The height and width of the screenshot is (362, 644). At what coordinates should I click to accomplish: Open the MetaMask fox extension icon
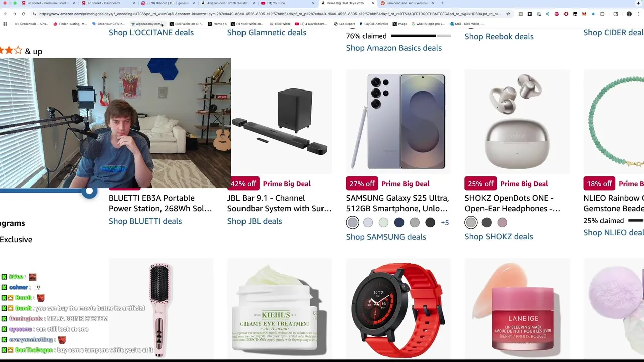[x=584, y=14]
